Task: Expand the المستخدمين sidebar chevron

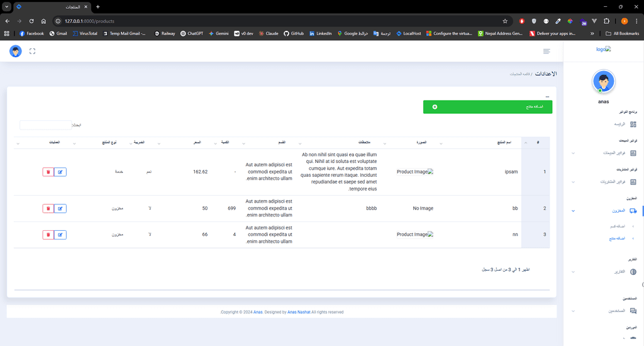Action: pos(574,311)
